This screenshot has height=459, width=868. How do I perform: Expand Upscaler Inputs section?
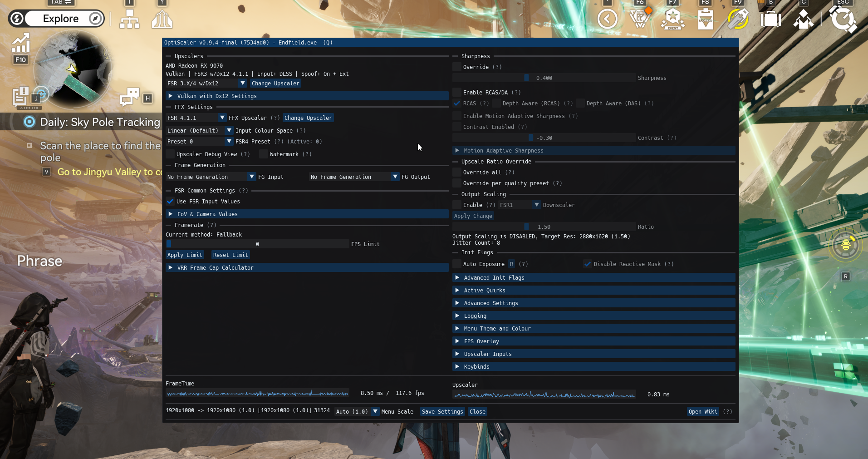(594, 354)
